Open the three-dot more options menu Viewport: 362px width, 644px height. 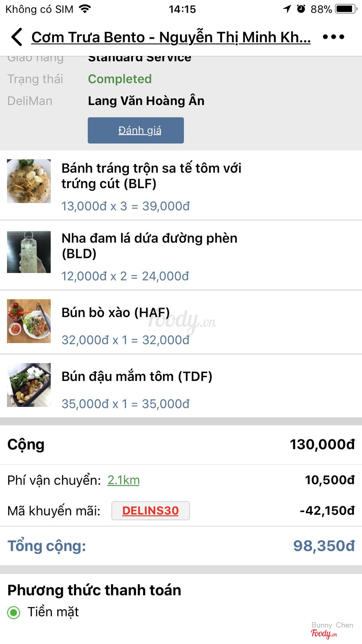[334, 37]
